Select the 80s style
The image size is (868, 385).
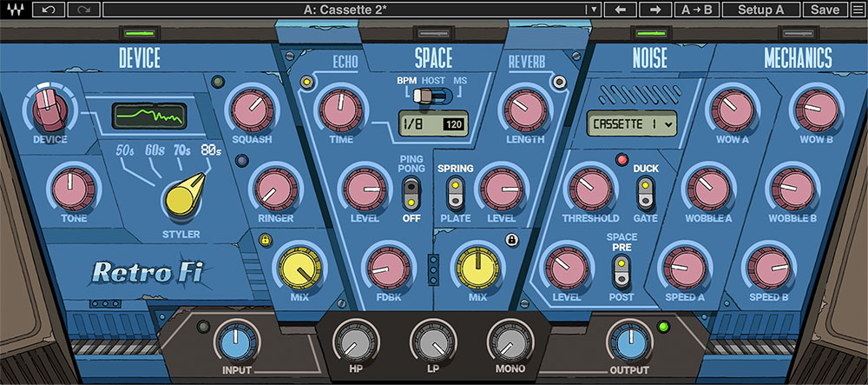[211, 150]
